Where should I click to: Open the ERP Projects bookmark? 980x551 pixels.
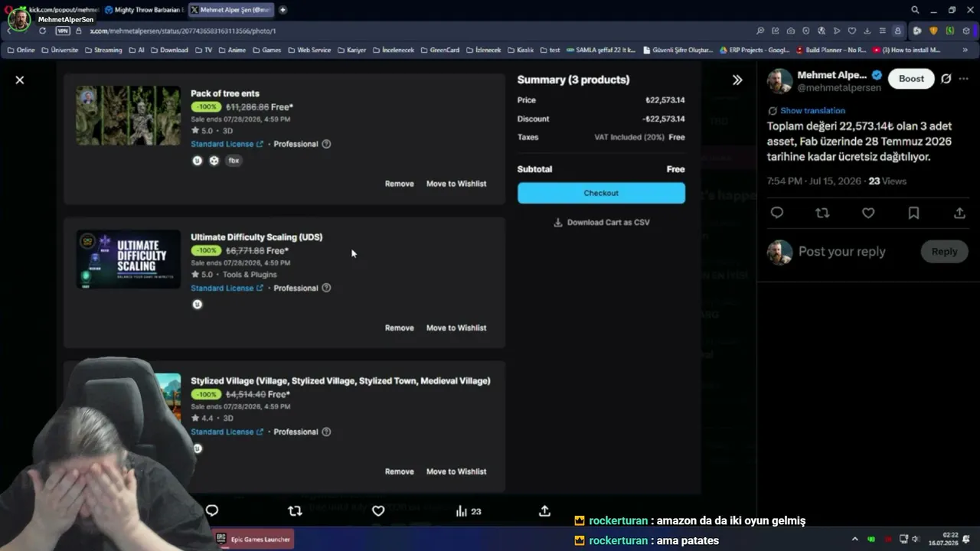[755, 50]
